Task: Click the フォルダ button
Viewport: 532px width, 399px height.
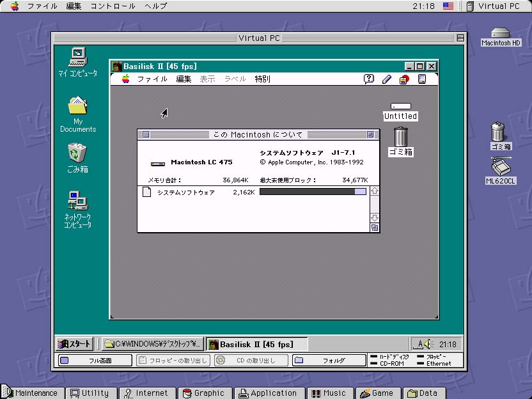Action: pos(329,360)
